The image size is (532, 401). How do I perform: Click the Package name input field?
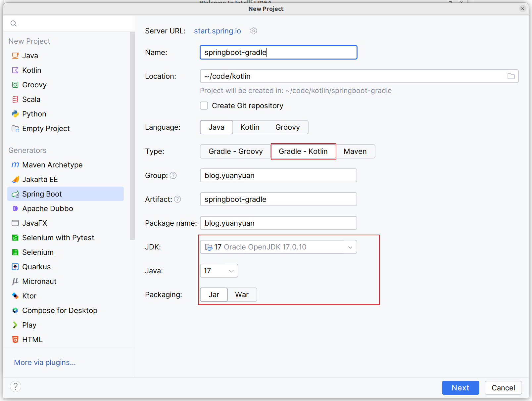(278, 223)
